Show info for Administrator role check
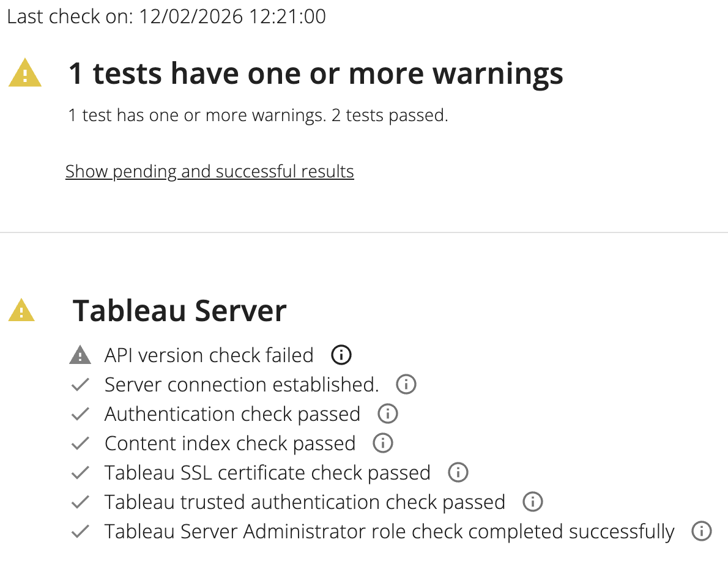This screenshot has height=564, width=728. point(701,531)
